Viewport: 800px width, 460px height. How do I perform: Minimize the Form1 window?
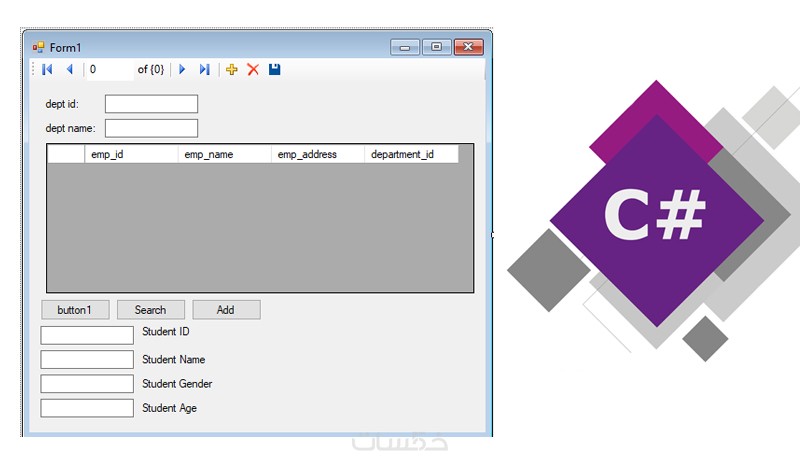coord(405,47)
